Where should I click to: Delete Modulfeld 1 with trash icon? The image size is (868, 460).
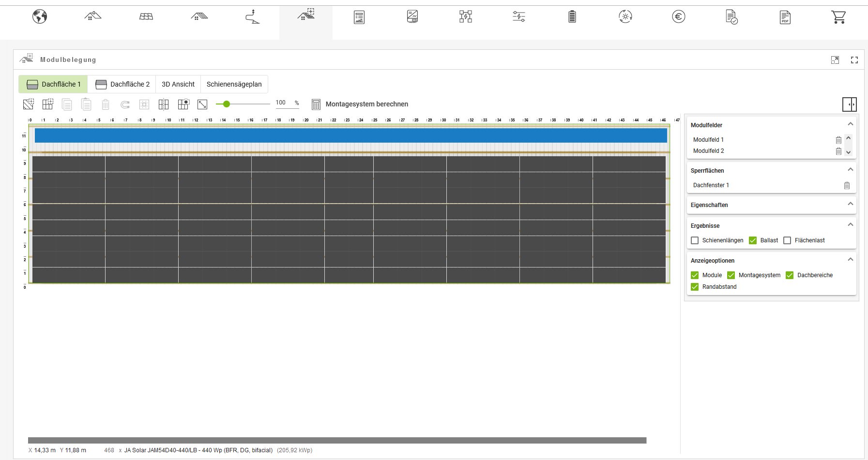[x=838, y=140]
